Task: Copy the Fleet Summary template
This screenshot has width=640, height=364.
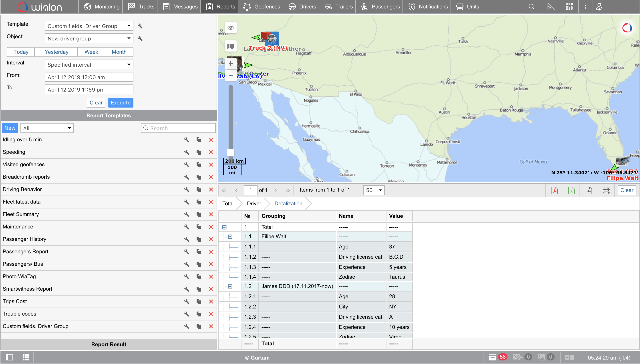Action: pyautogui.click(x=199, y=214)
